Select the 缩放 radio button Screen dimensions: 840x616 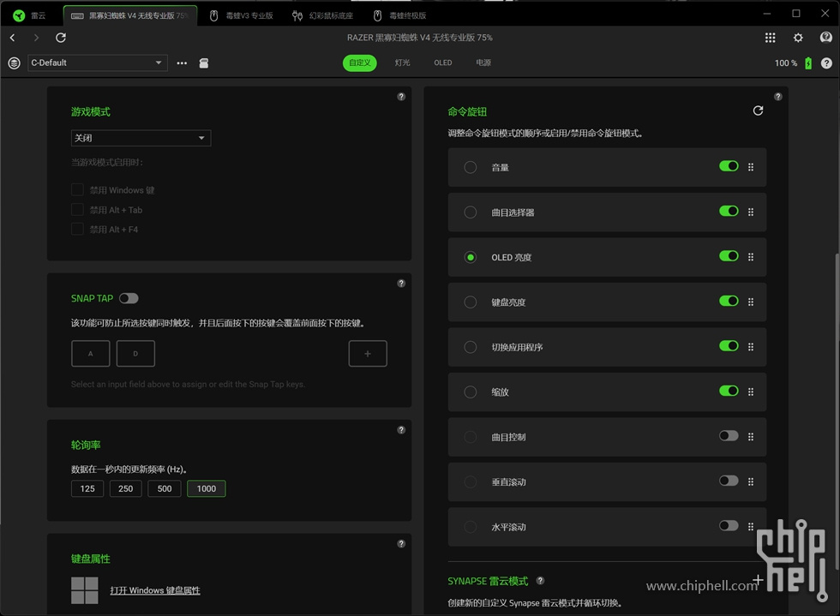coord(471,392)
